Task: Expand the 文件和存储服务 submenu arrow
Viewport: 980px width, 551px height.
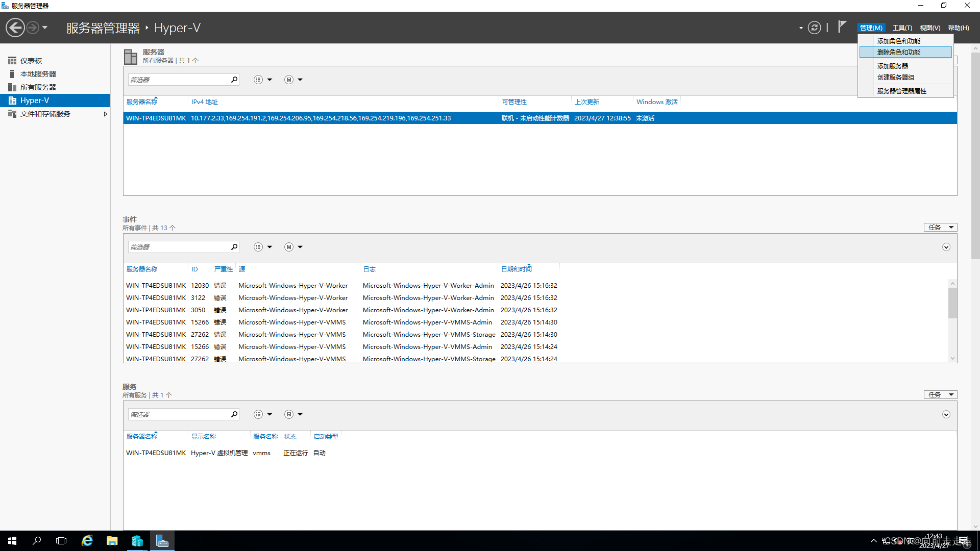Action: (105, 114)
